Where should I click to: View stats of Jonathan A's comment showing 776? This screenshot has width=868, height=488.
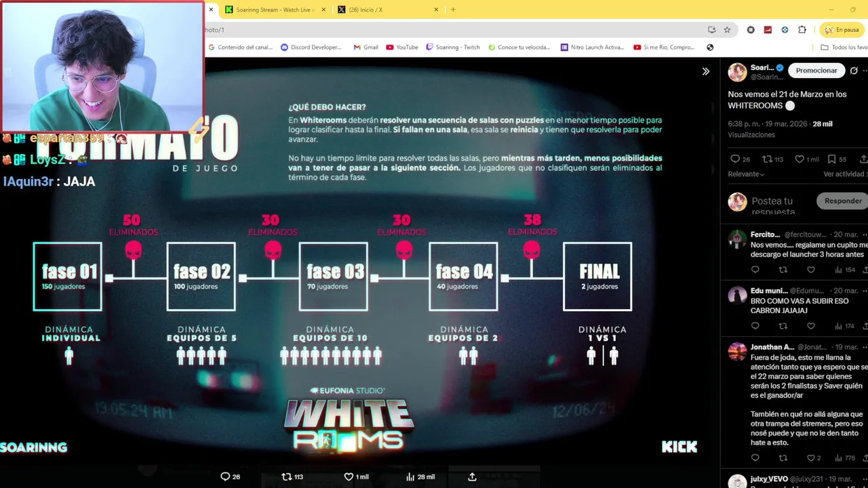tap(844, 458)
